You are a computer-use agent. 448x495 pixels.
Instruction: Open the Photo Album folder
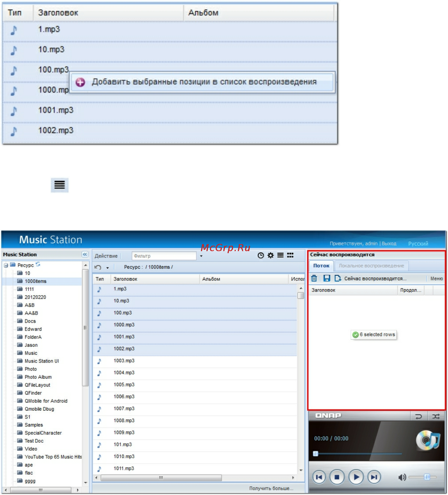pyautogui.click(x=38, y=377)
